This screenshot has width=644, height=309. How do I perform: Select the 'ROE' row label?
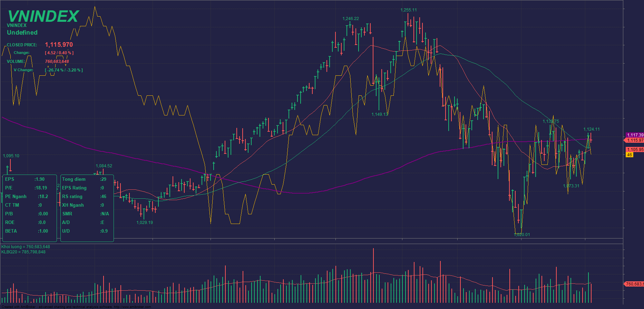[x=10, y=223]
